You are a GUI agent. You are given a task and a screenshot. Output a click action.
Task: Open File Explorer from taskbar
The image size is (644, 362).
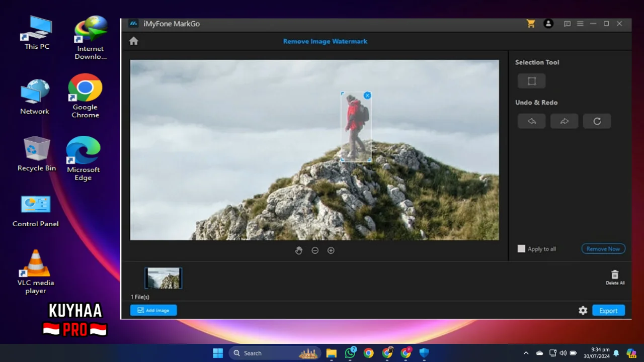[331, 353]
